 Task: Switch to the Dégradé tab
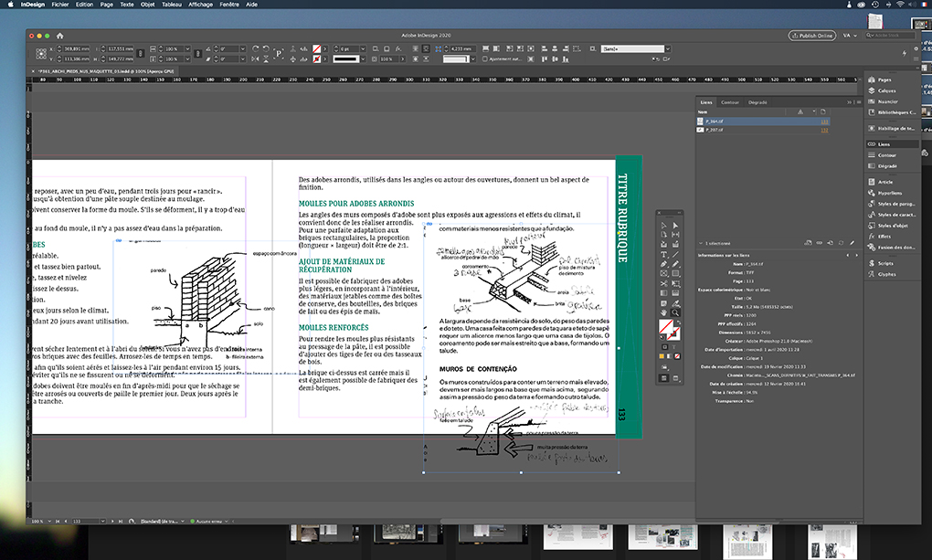click(x=757, y=102)
